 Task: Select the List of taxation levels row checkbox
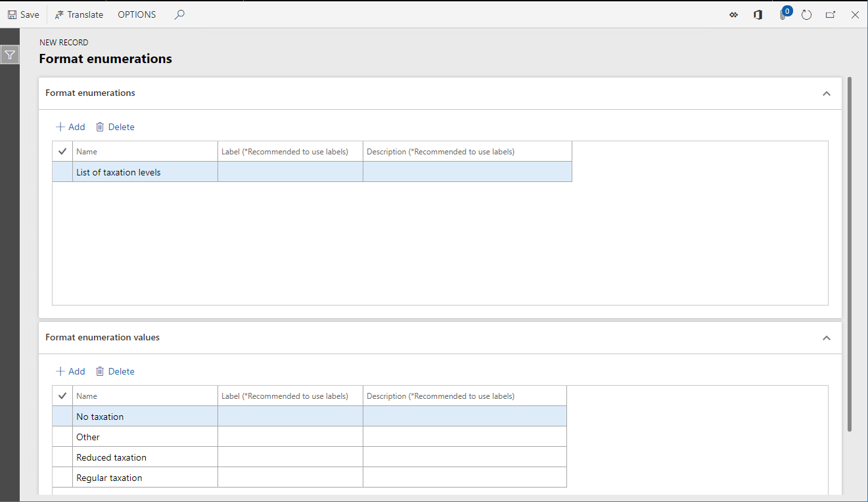click(62, 171)
